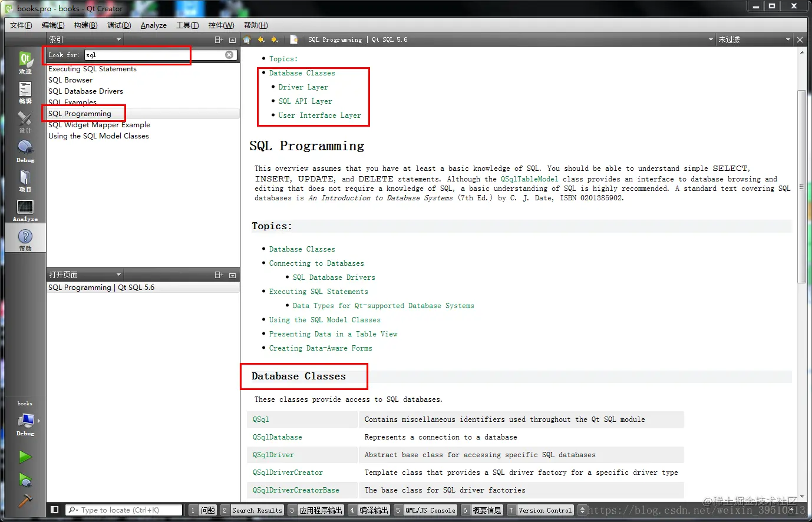Open the Connecting to Databases topic link

tap(316, 263)
